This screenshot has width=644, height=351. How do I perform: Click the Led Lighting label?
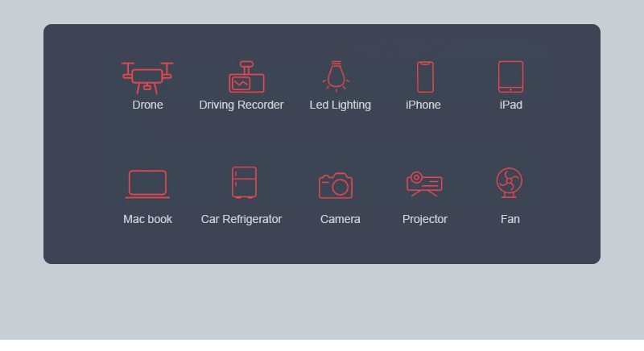pyautogui.click(x=340, y=105)
